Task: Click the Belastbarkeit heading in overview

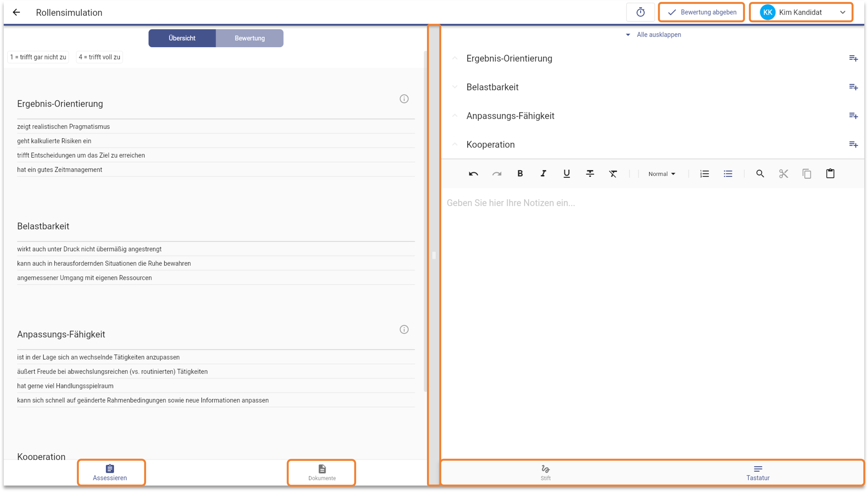Action: click(x=43, y=226)
